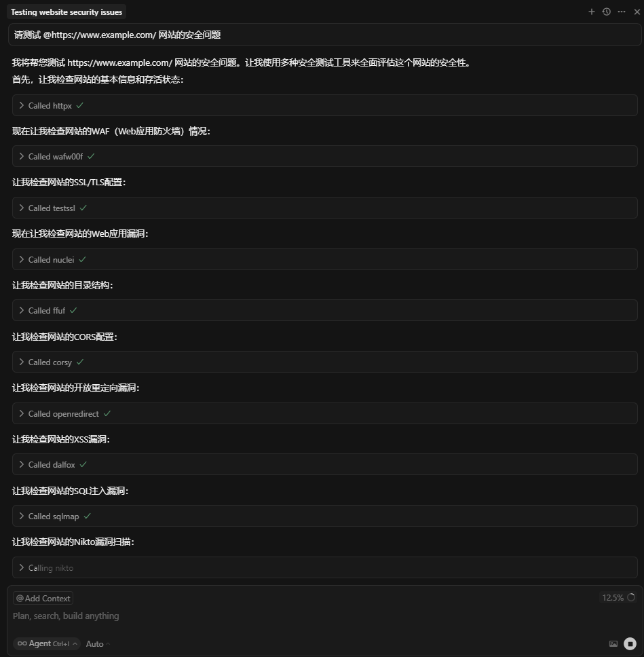This screenshot has width=644, height=657.
Task: Expand the Called nuclei tool result
Action: coord(325,259)
